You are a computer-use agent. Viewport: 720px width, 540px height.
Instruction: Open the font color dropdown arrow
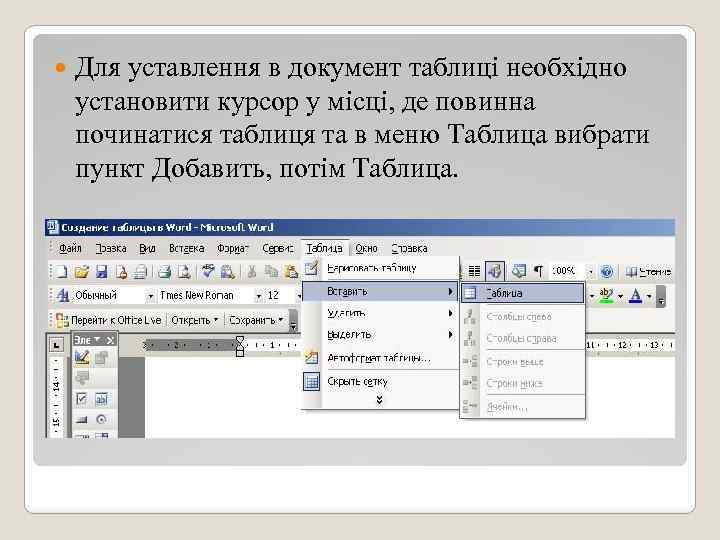tap(649, 296)
